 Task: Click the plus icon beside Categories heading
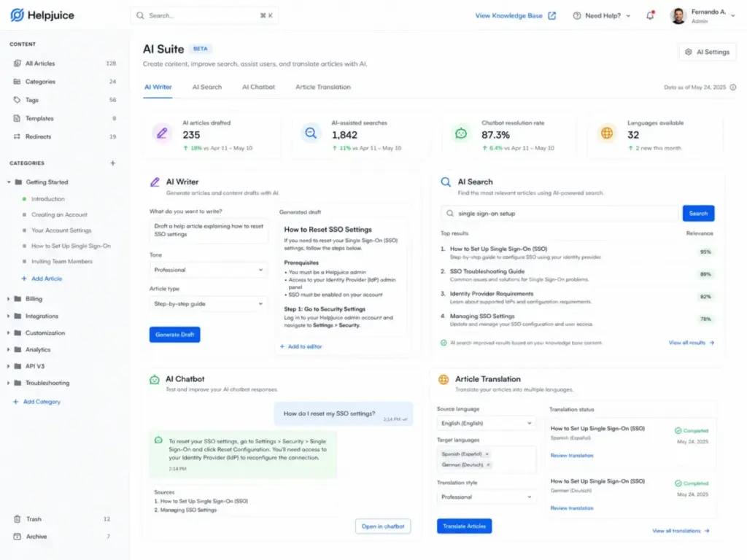(113, 163)
